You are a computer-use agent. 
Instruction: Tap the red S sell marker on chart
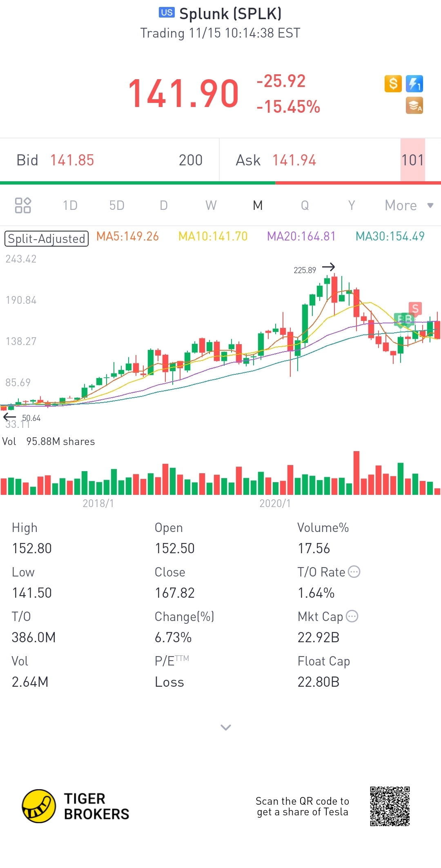click(415, 308)
